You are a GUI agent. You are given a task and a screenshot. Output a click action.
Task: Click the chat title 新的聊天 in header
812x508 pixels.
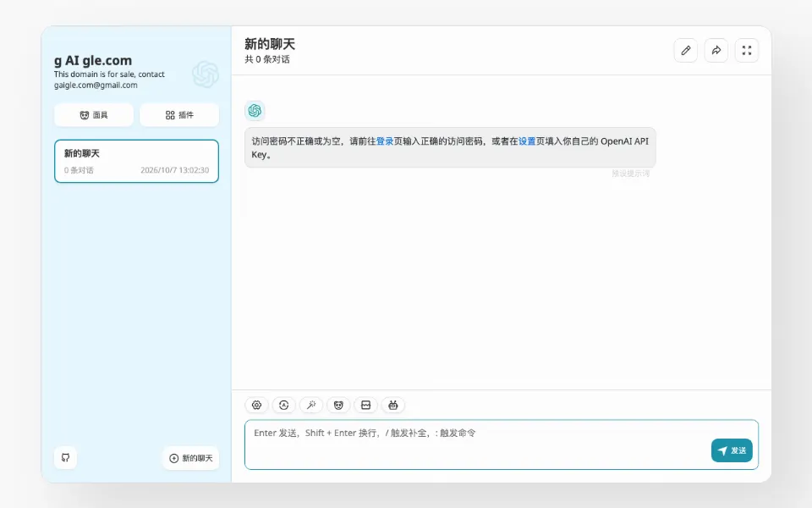click(x=270, y=44)
